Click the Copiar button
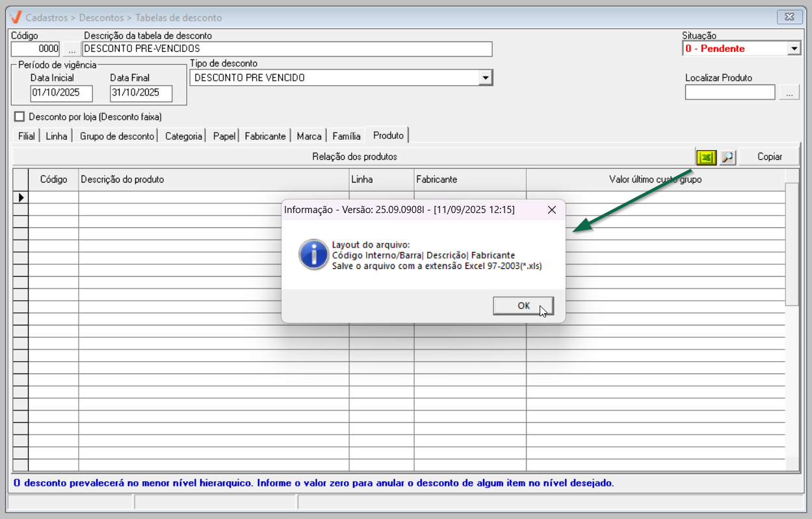The height and width of the screenshot is (519, 812). tap(769, 157)
